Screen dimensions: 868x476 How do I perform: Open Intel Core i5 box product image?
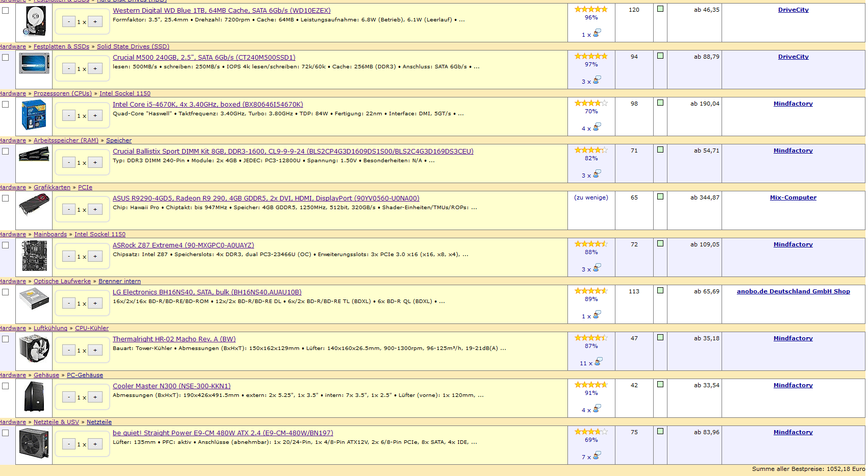click(34, 115)
